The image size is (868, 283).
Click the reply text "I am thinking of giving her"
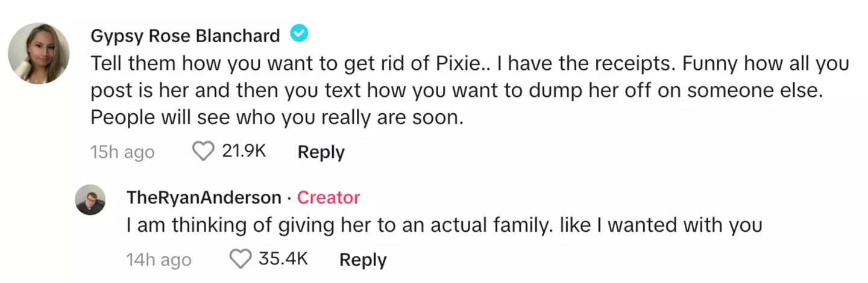[x=444, y=225]
